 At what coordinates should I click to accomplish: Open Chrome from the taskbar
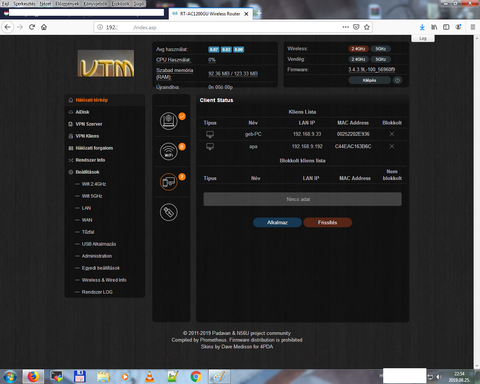(x=196, y=377)
